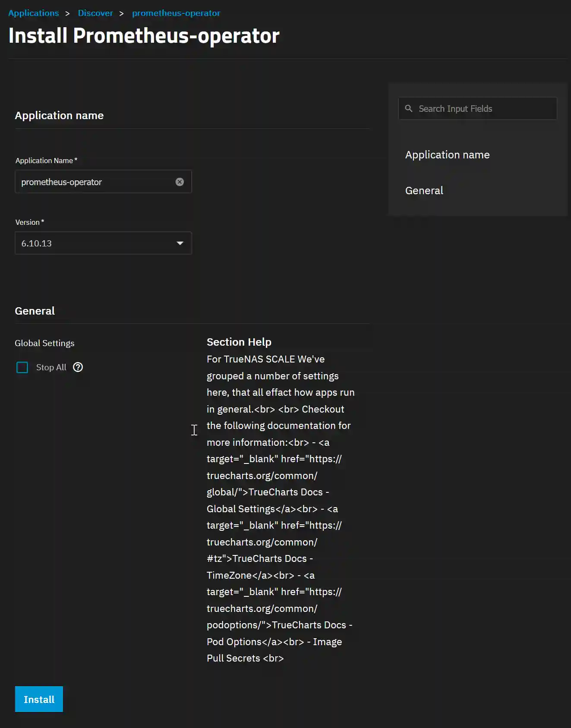571x728 pixels.
Task: Open the Version dropdown arrow
Action: (x=180, y=243)
